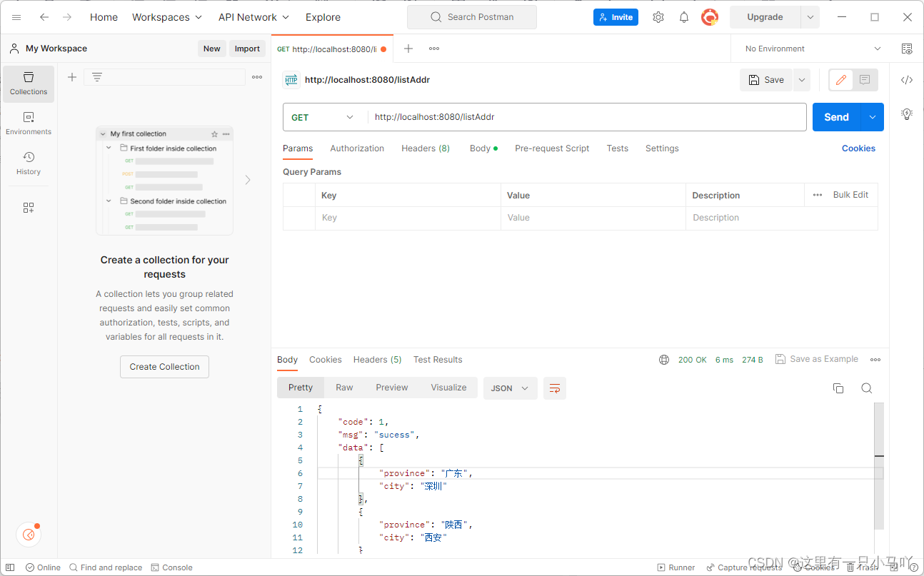The width and height of the screenshot is (924, 576).
Task: Open the request Body tab
Action: pos(483,148)
